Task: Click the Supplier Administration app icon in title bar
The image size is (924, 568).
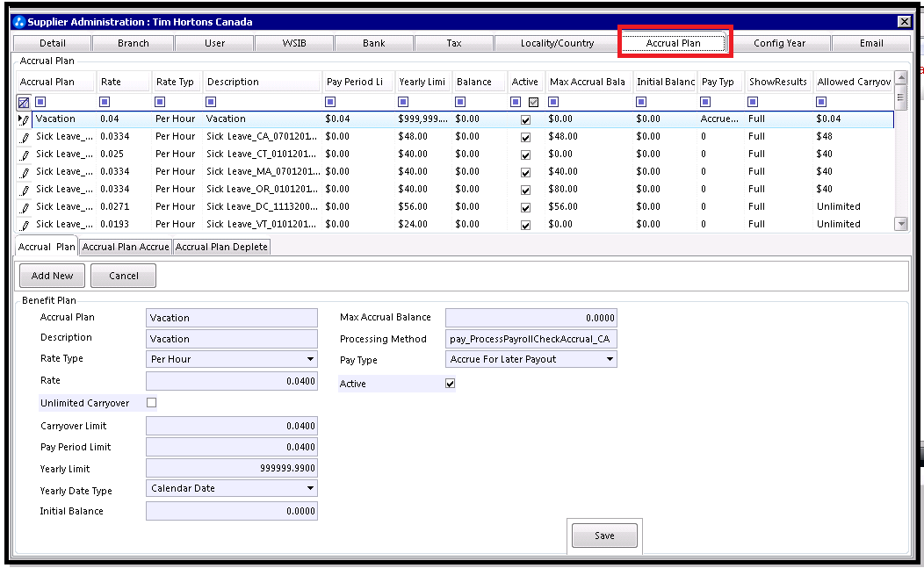Action: 19,22
